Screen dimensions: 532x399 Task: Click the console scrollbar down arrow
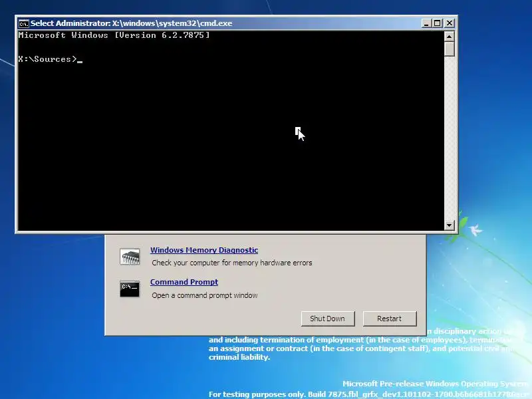pyautogui.click(x=450, y=225)
